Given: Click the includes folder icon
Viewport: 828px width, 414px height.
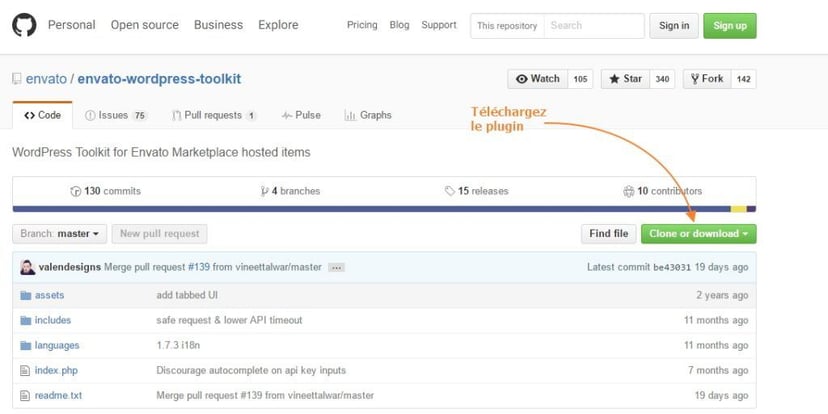Looking at the screenshot, I should [25, 320].
